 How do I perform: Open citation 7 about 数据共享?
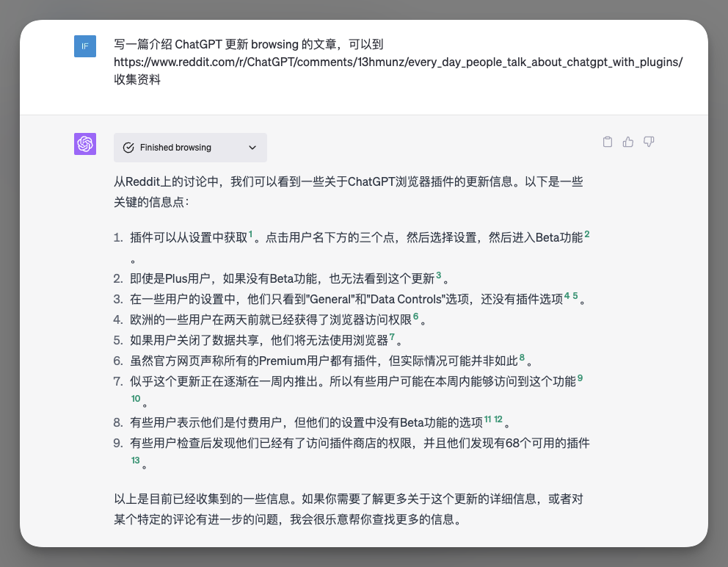[x=393, y=337]
